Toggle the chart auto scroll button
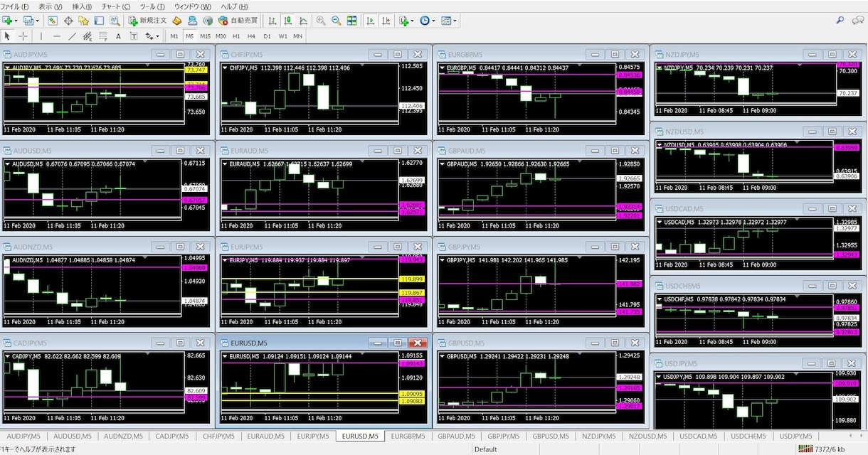The height and width of the screenshot is (455, 868). [x=371, y=21]
